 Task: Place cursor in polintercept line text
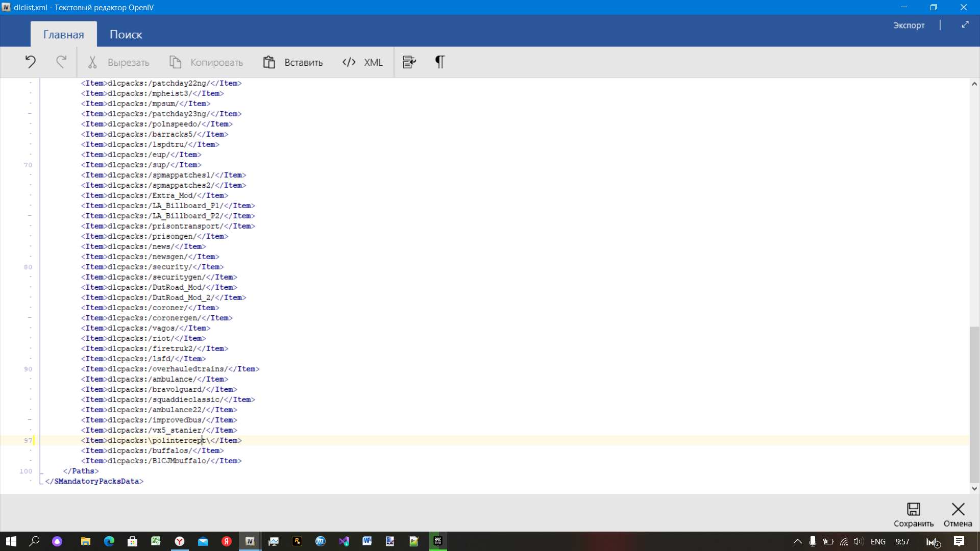click(x=179, y=440)
